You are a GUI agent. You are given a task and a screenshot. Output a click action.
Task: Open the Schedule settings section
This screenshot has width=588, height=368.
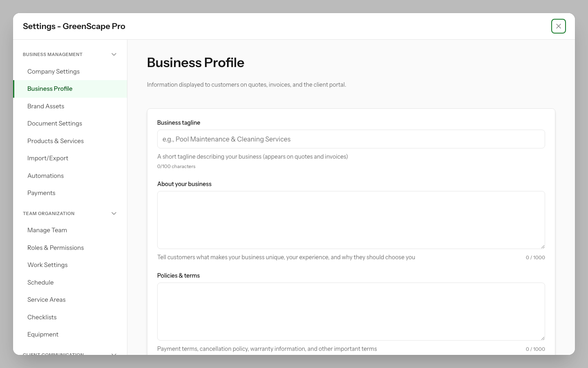pyautogui.click(x=40, y=283)
